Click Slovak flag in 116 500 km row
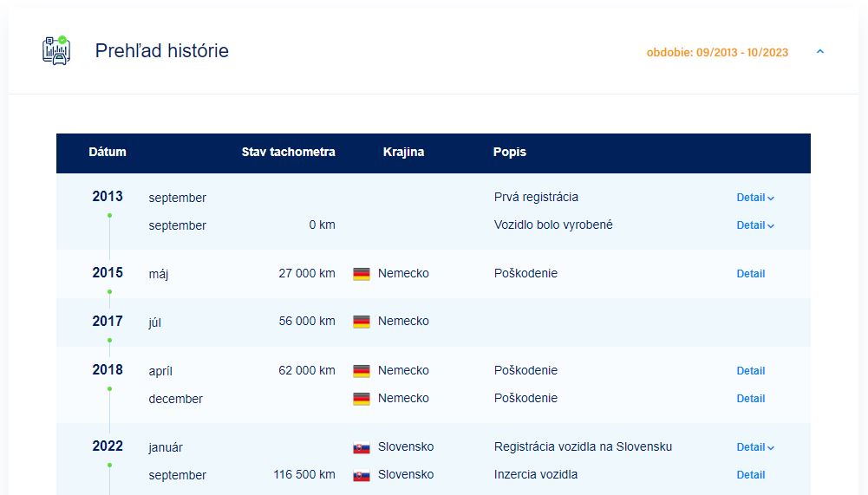868x495 pixels. pyautogui.click(x=362, y=475)
